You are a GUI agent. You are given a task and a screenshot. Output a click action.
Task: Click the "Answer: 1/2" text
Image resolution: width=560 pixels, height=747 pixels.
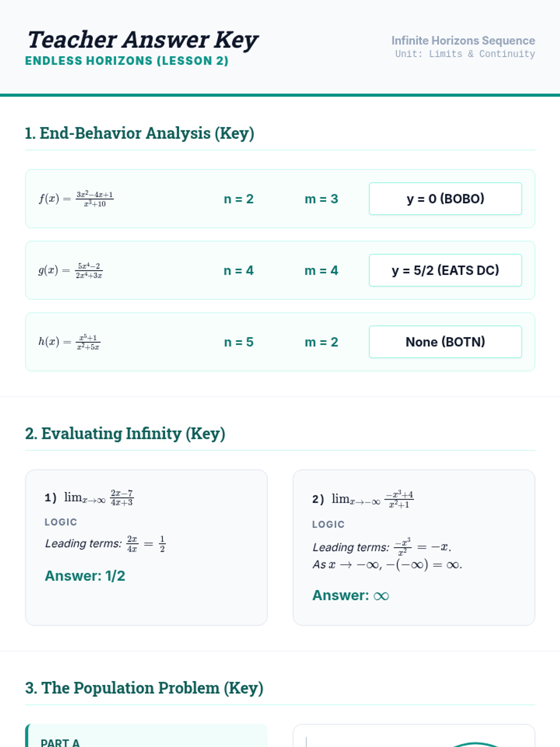(x=85, y=576)
